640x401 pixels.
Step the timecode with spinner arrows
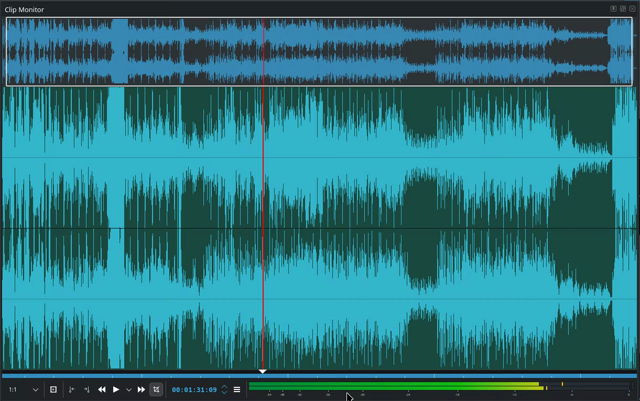(224, 389)
